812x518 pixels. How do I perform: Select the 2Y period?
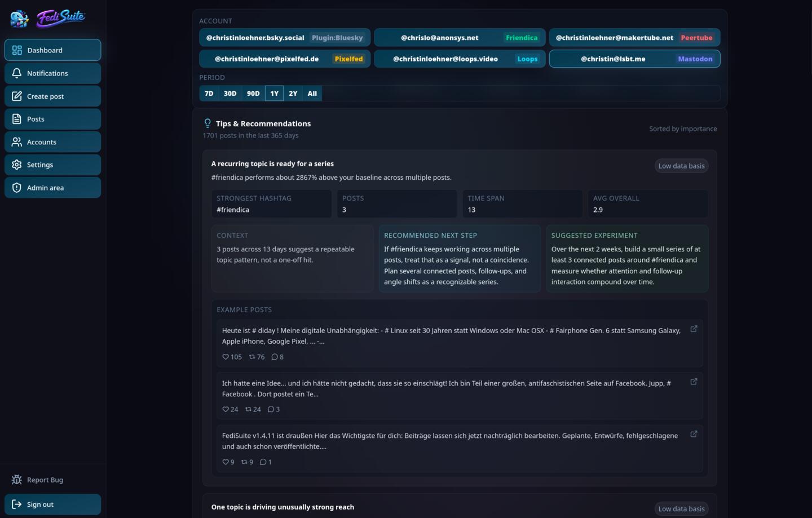point(293,94)
